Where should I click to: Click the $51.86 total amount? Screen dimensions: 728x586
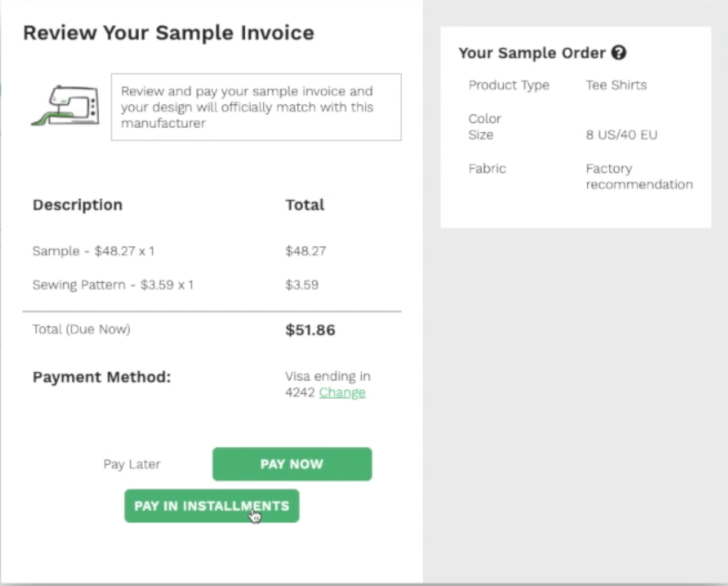click(x=310, y=330)
